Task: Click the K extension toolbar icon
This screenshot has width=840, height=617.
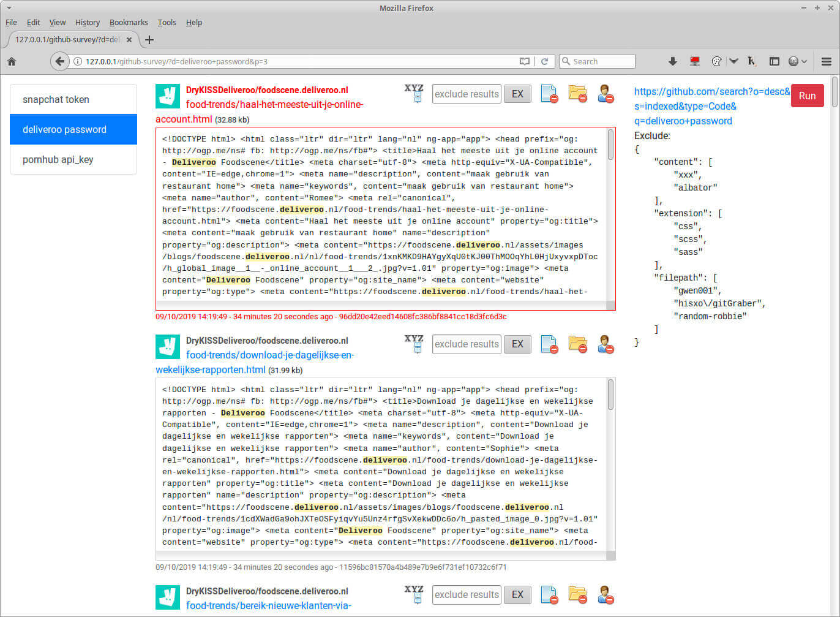Action: (x=752, y=61)
